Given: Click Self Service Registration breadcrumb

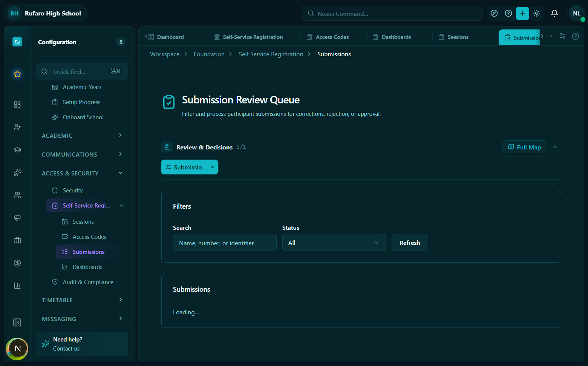Looking at the screenshot, I should pyautogui.click(x=271, y=54).
